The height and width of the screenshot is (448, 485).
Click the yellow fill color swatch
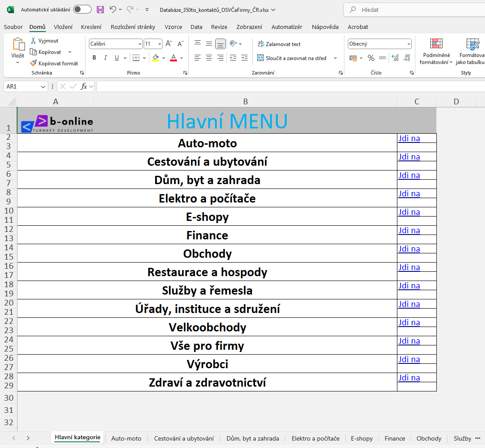(156, 58)
